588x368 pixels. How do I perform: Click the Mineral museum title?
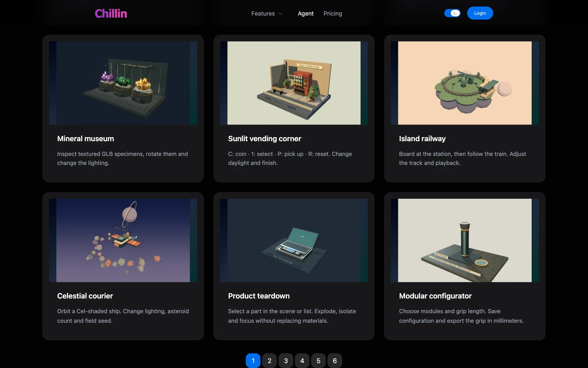point(85,138)
